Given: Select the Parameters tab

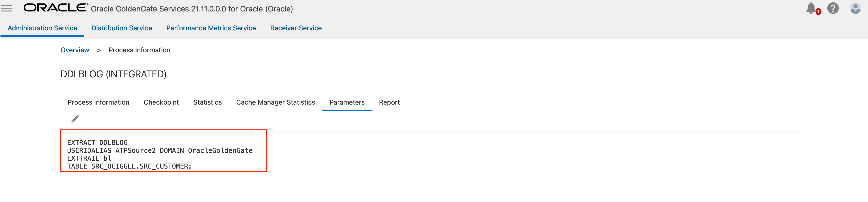Looking at the screenshot, I should [x=347, y=102].
